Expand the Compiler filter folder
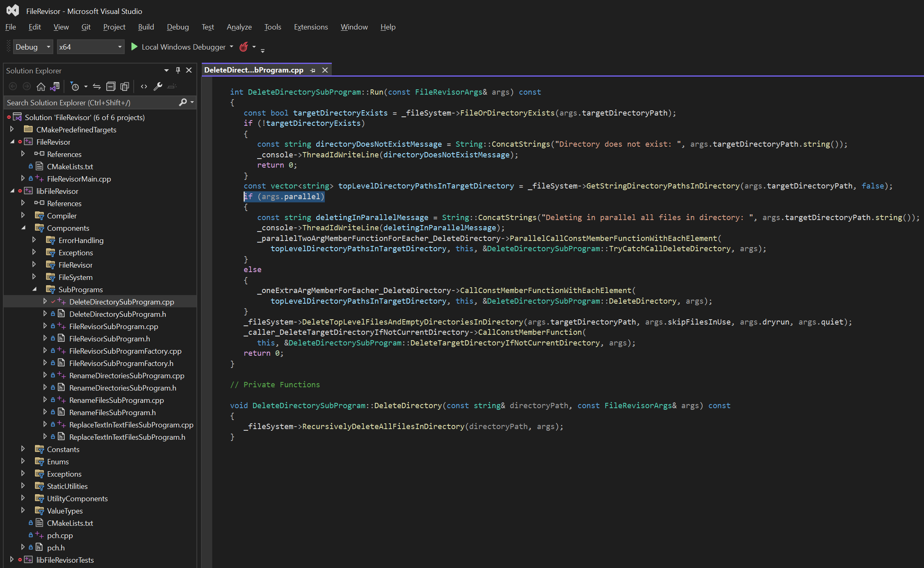Image resolution: width=924 pixels, height=568 pixels. (x=23, y=215)
